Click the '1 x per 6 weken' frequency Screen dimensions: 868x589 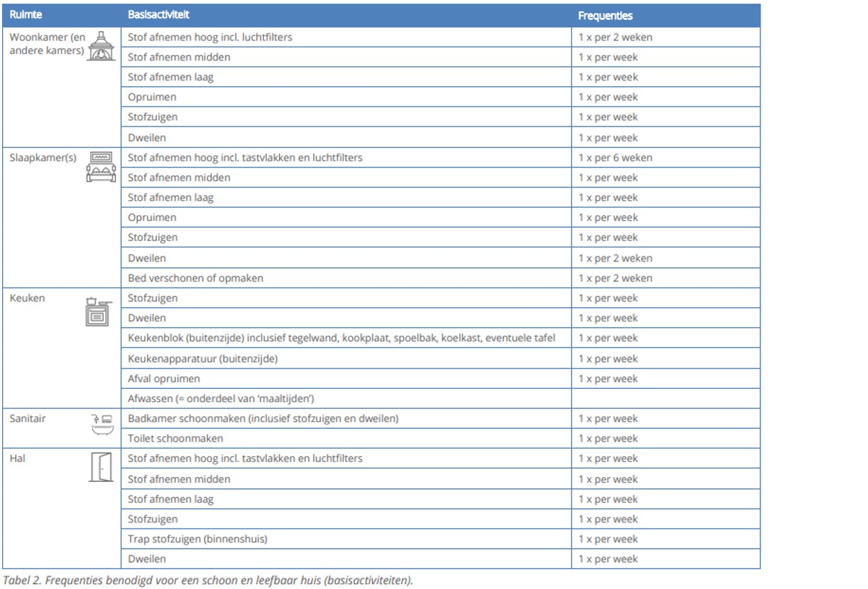[x=615, y=158]
